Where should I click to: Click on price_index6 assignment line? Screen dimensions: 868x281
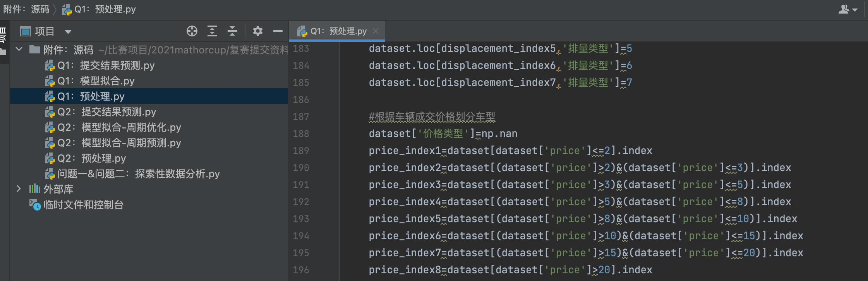(586, 236)
